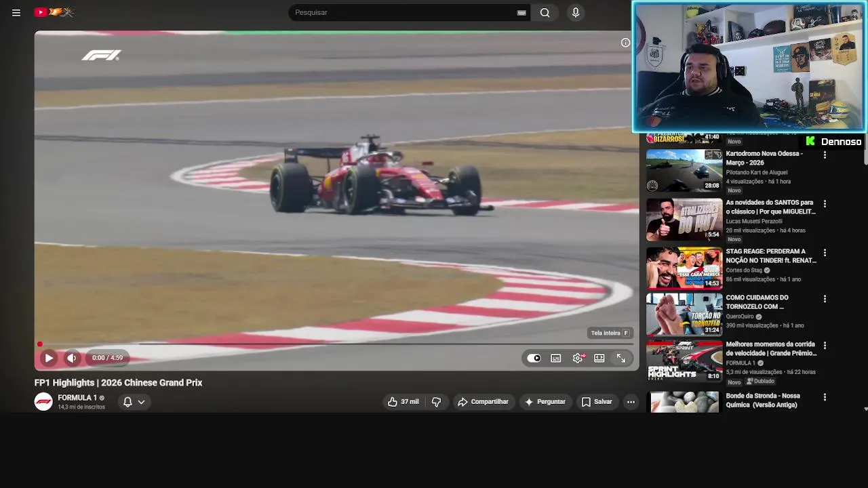
Task: Open options menu for Bonde da Stronda
Action: [825, 397]
